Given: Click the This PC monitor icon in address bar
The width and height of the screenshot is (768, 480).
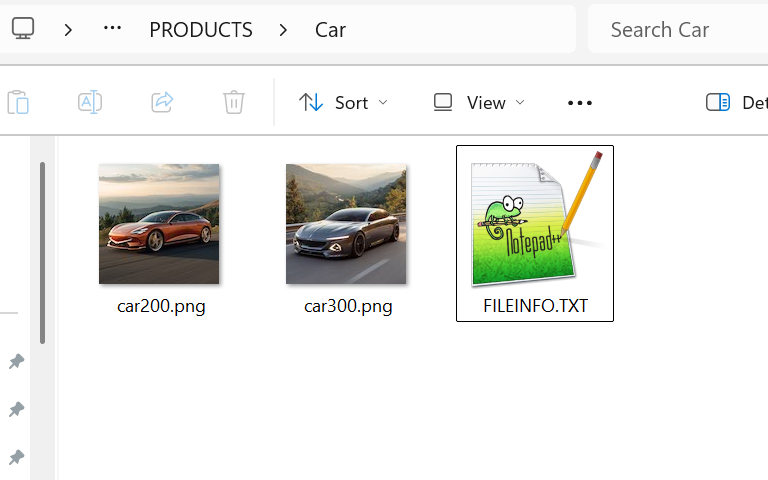Looking at the screenshot, I should 23,29.
